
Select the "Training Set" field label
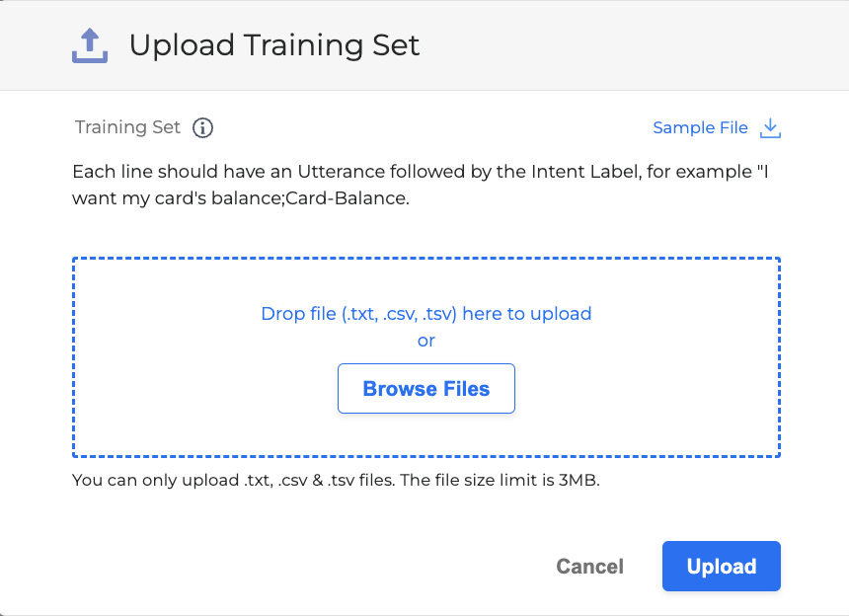click(128, 127)
